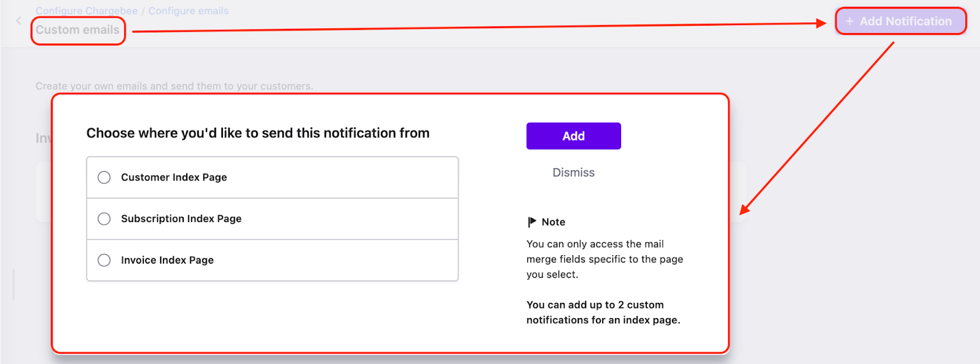Click the flag icon beside Note
This screenshot has width=980, height=364.
coord(532,221)
